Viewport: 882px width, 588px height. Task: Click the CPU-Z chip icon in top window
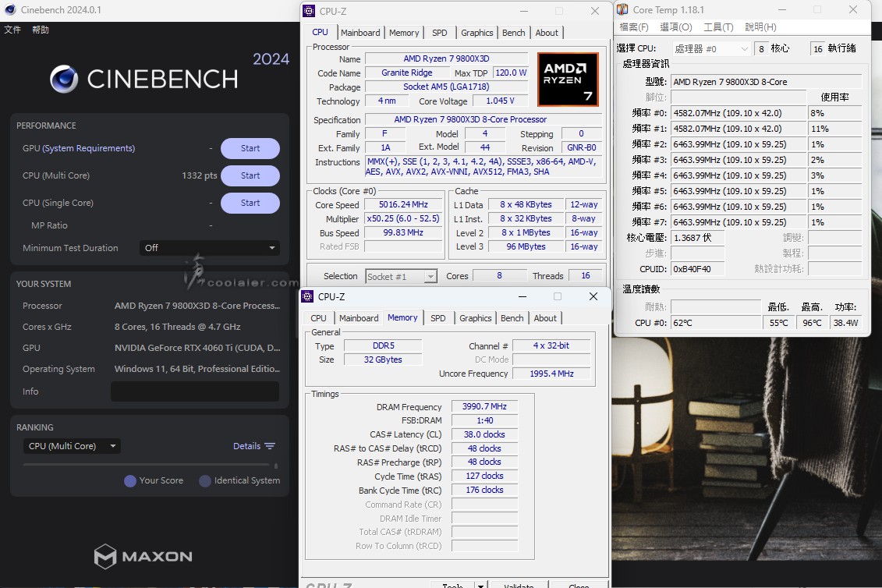coord(309,11)
